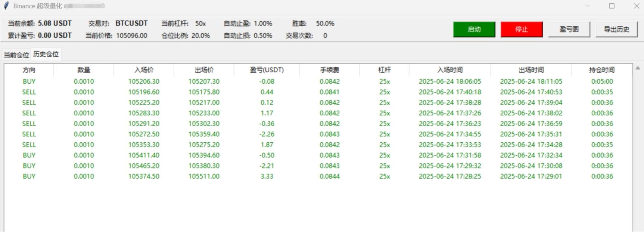Click the 数量 column header
The height and width of the screenshot is (232, 644).
[x=84, y=70]
